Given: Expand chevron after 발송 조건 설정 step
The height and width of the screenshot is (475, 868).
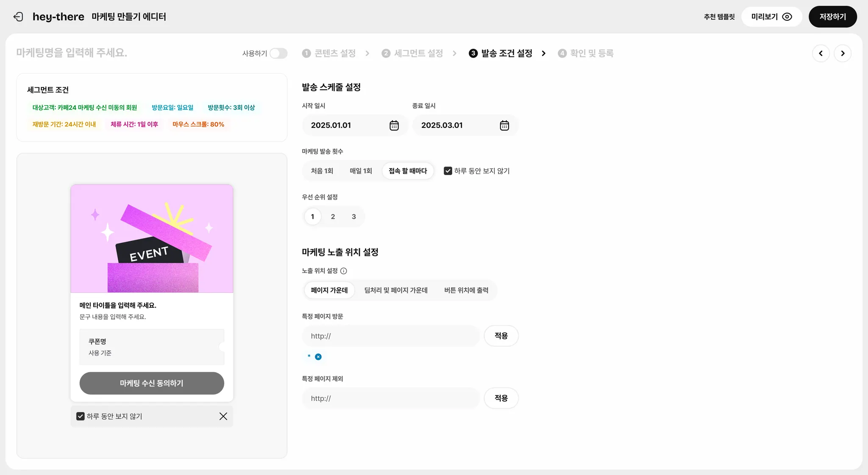Looking at the screenshot, I should [543, 53].
